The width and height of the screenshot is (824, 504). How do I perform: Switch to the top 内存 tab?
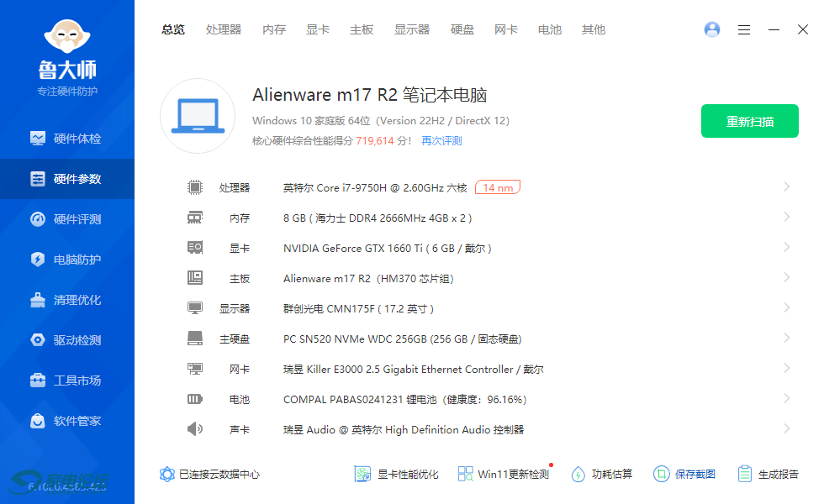coord(274,30)
